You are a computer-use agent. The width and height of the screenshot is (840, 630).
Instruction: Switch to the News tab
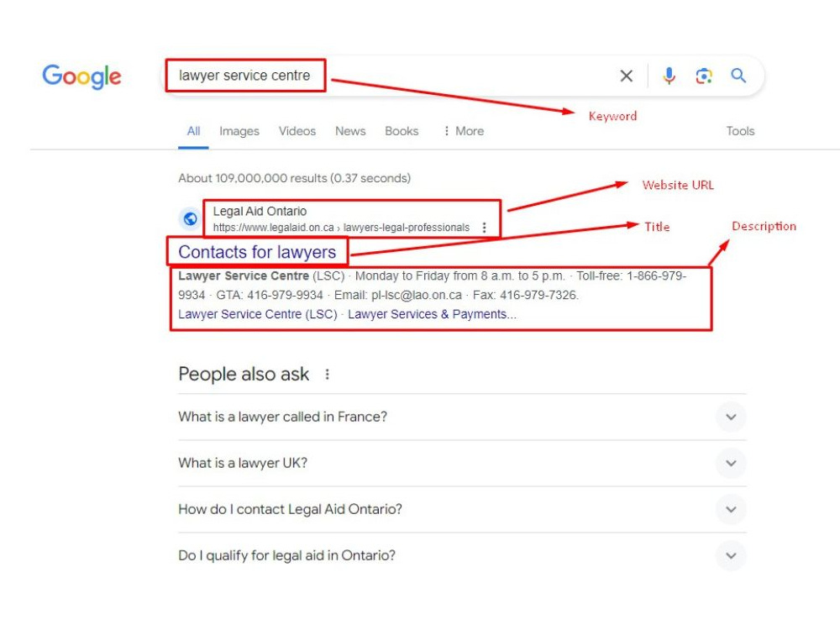[x=350, y=131]
